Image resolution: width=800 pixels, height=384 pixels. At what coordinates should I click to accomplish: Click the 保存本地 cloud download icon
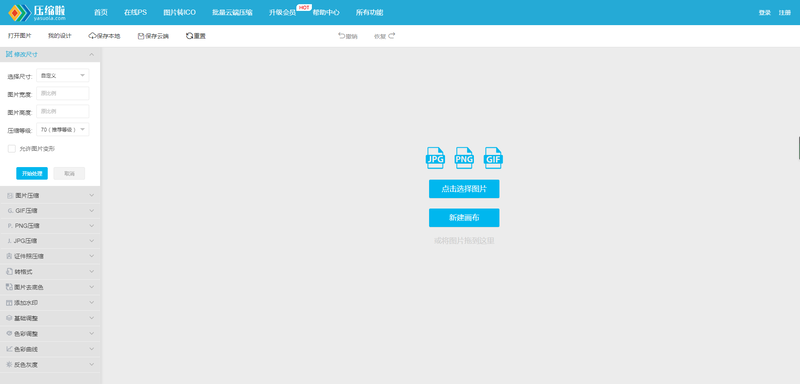(x=92, y=36)
